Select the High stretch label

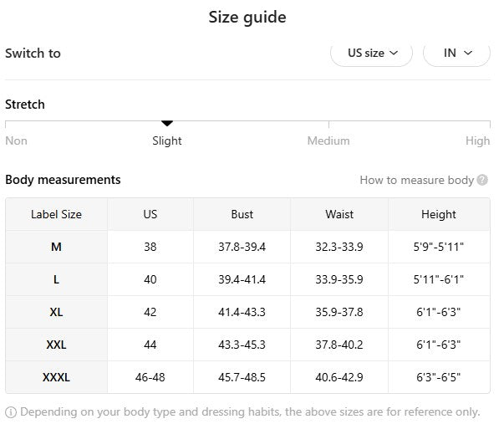click(x=477, y=140)
